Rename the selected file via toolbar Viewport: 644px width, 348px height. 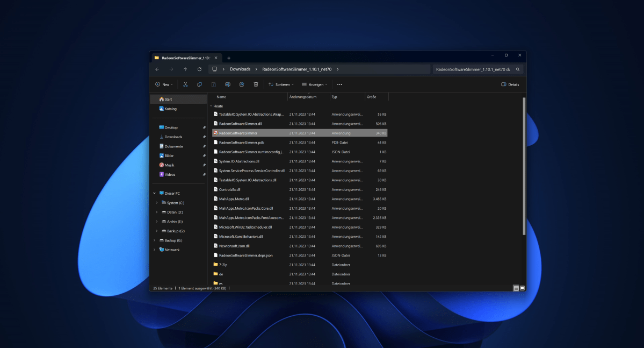pos(228,84)
